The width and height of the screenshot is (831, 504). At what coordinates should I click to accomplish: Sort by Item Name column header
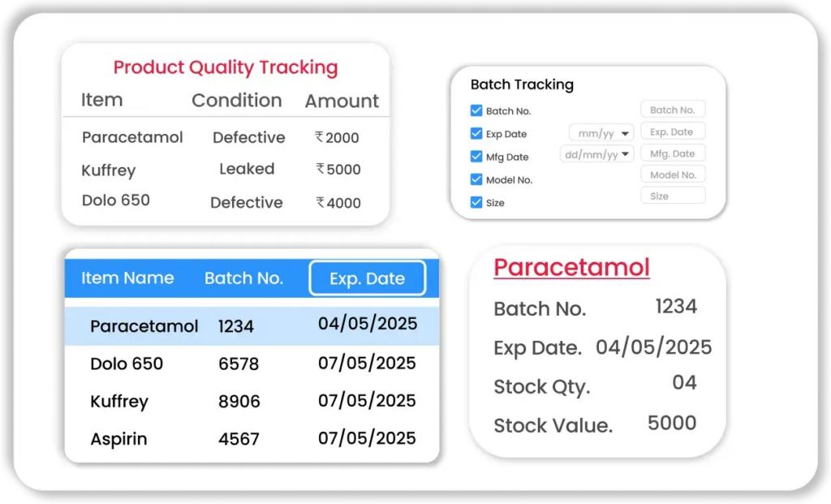[x=127, y=278]
